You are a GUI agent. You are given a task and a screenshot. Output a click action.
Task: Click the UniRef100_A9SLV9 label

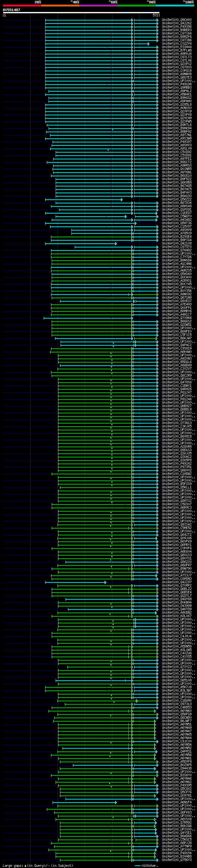[177, 149]
